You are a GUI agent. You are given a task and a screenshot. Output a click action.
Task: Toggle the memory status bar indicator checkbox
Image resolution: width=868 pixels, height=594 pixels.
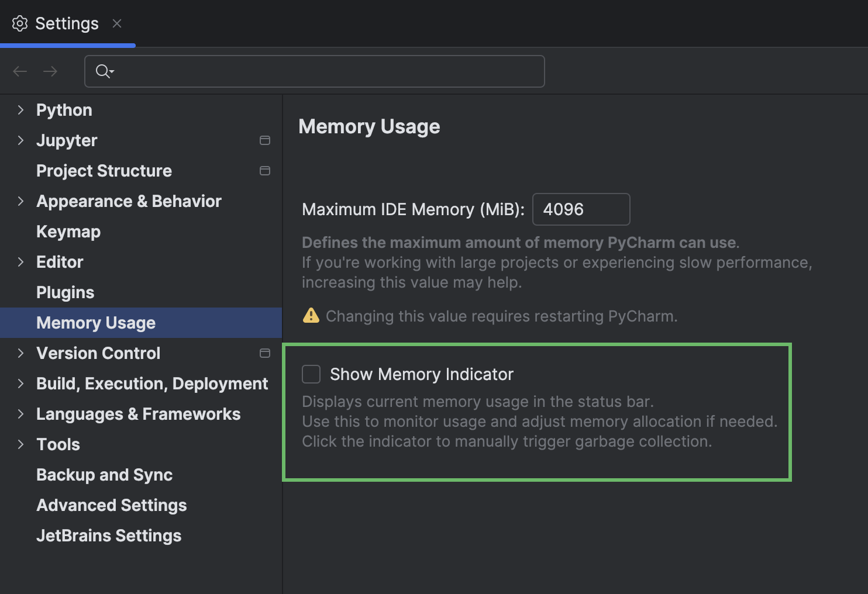(x=311, y=374)
